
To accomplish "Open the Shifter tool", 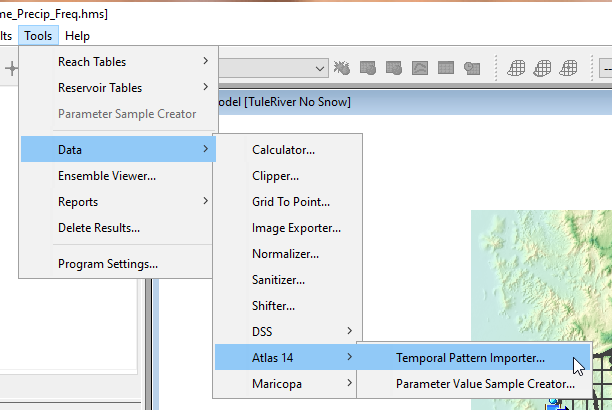I will (288, 306).
